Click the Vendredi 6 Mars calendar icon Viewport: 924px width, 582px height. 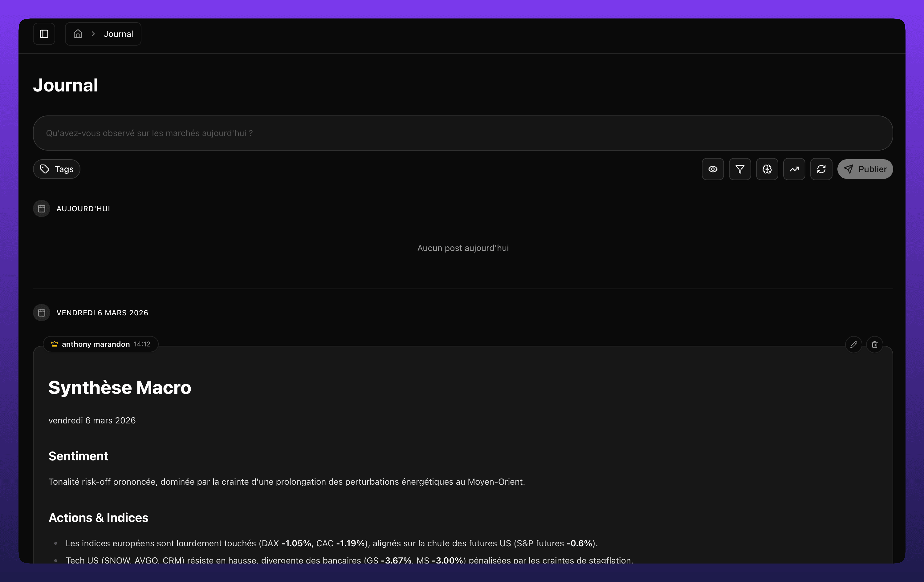coord(42,313)
